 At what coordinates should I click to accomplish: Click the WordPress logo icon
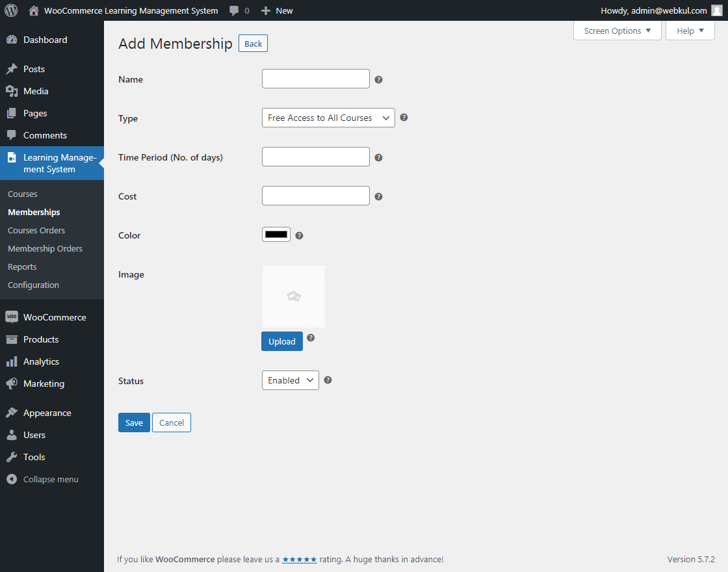[x=11, y=10]
